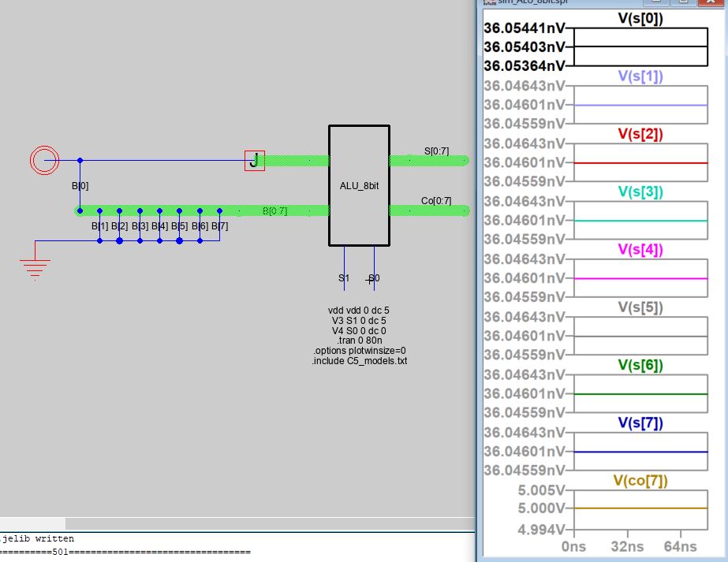Click the S1 pin label
Image resolution: width=728 pixels, height=562 pixels.
point(344,278)
